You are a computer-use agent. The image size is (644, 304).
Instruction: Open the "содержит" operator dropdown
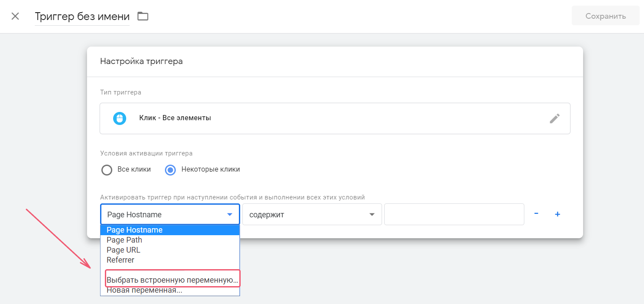coord(312,215)
